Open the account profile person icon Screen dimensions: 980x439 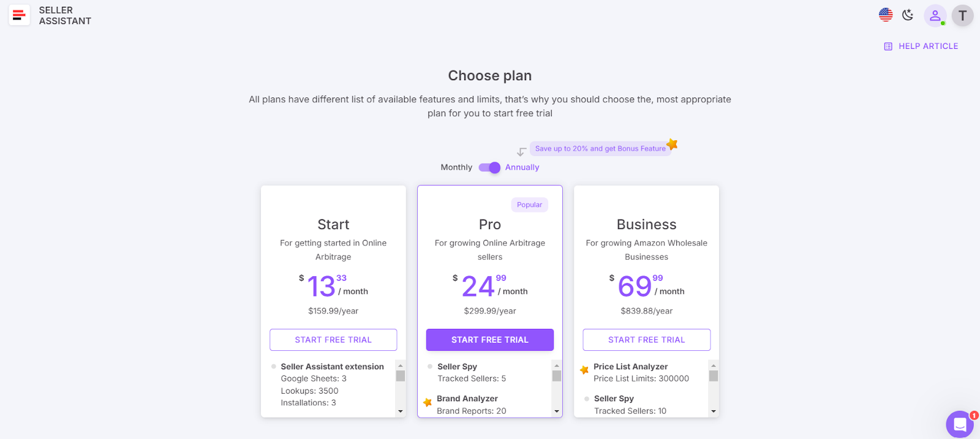point(934,16)
